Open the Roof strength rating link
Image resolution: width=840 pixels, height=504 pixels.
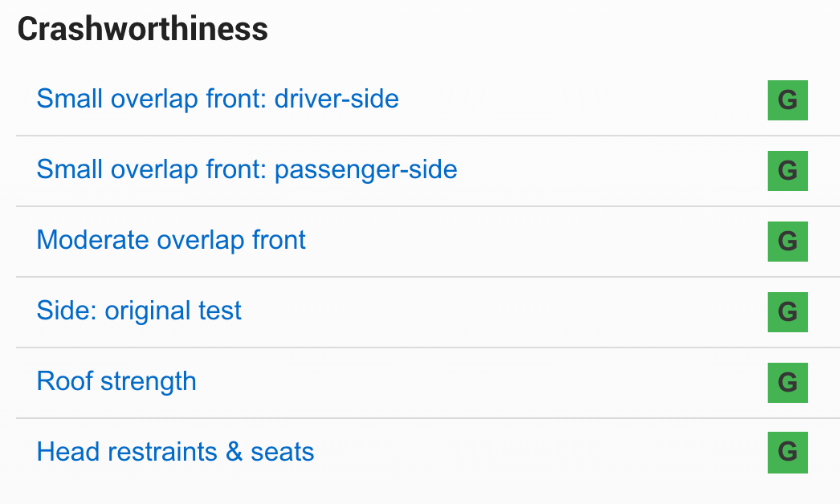[x=116, y=381]
